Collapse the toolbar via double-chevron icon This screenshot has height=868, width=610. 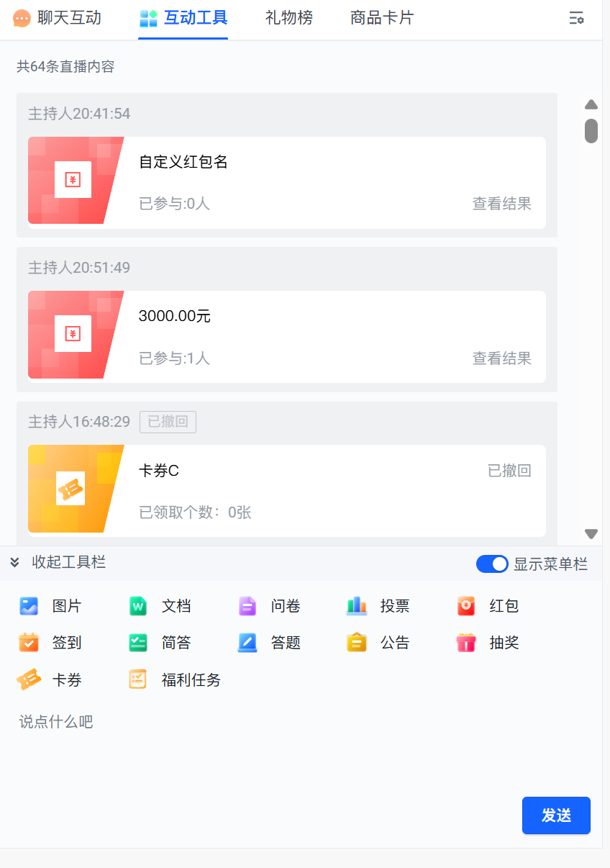point(15,562)
